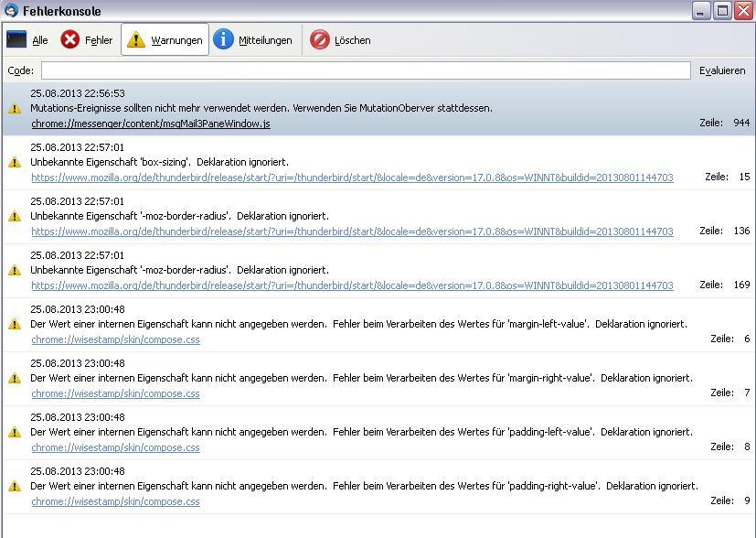Clear the console with Löschen
Screen dimensions: 756x538
tap(341, 40)
